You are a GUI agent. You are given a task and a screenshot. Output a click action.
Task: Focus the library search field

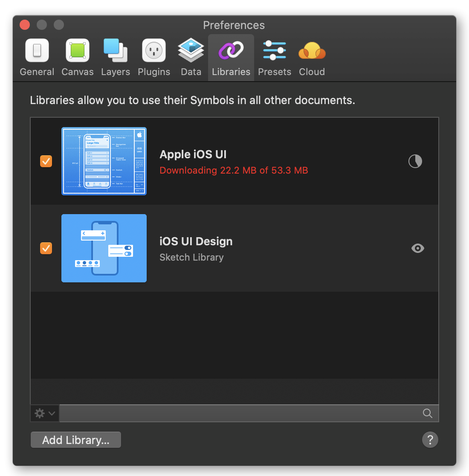249,413
